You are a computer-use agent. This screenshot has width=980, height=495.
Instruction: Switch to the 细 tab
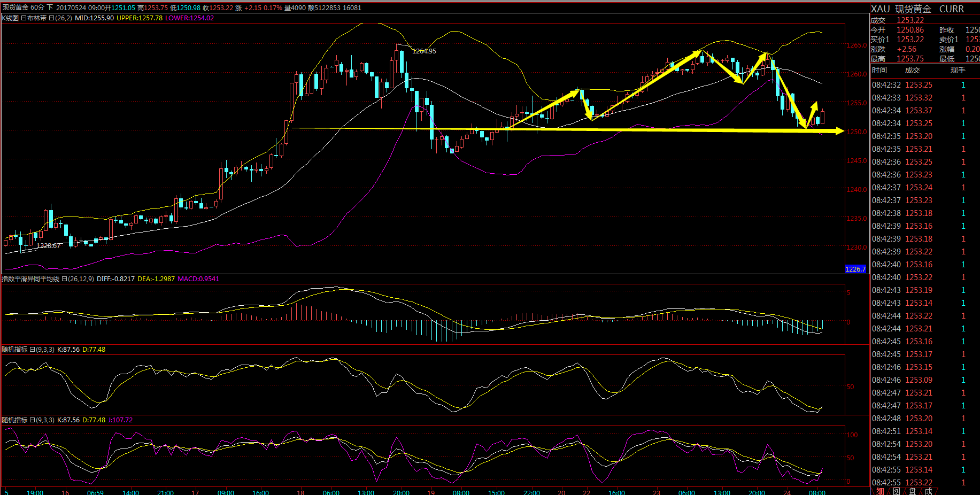[x=880, y=491]
